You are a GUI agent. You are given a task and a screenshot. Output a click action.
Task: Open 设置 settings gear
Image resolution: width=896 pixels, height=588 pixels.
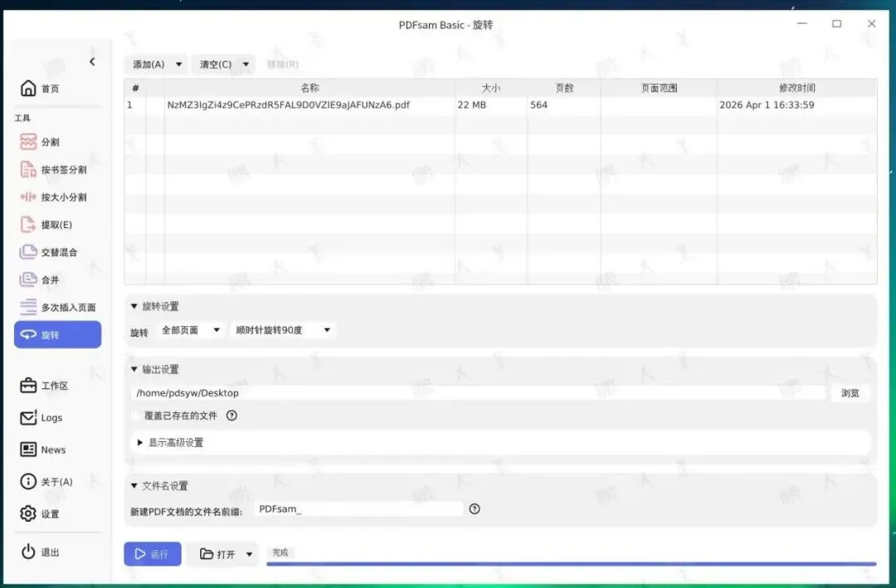28,513
